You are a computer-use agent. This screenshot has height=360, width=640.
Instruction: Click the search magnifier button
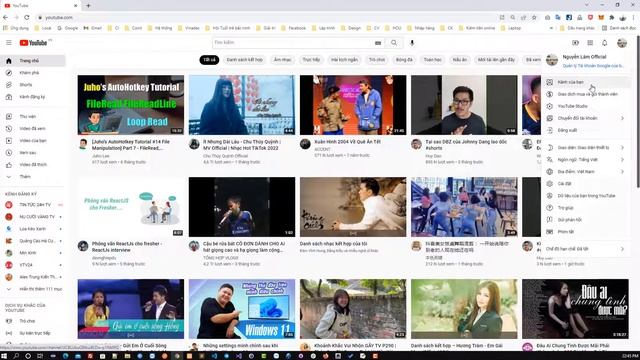pos(394,42)
